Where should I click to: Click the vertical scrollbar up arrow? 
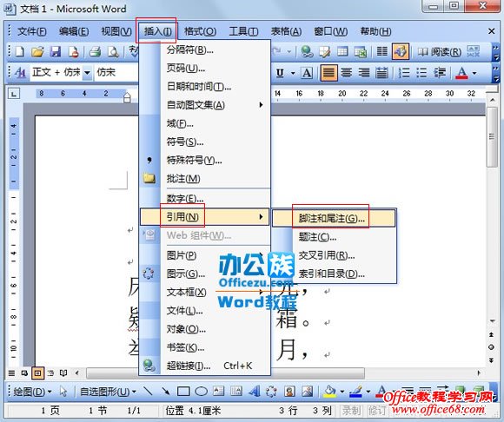pyautogui.click(x=492, y=101)
